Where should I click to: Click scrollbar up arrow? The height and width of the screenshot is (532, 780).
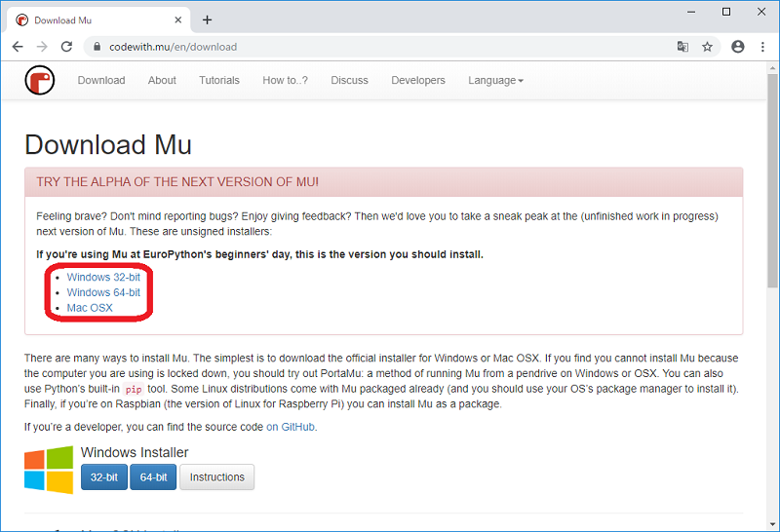coord(772,67)
